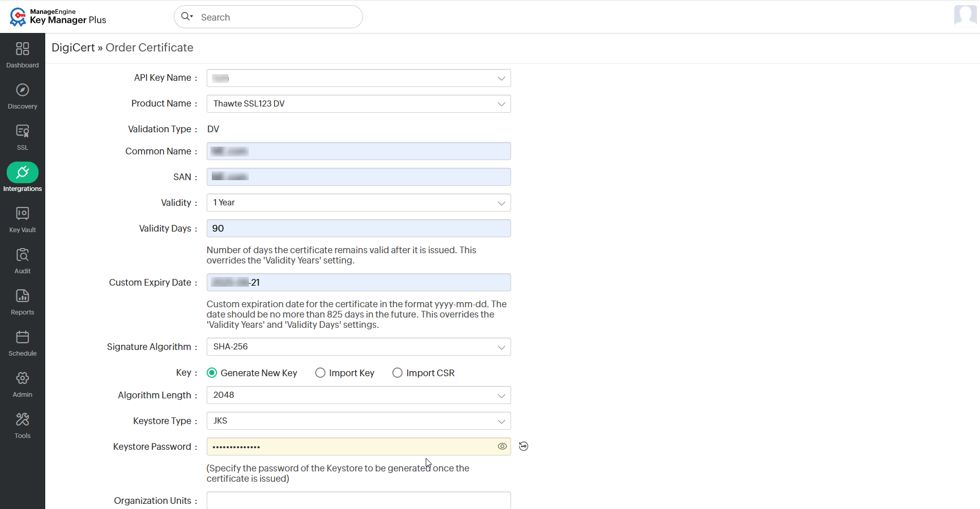Click the search magnifier icon

coord(187,16)
